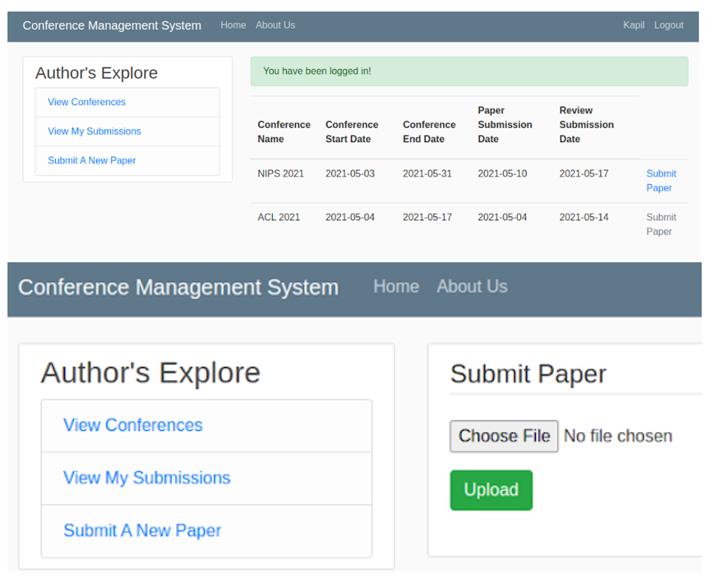The height and width of the screenshot is (588, 712).
Task: Click the top Conference Management System brand
Action: [x=112, y=26]
